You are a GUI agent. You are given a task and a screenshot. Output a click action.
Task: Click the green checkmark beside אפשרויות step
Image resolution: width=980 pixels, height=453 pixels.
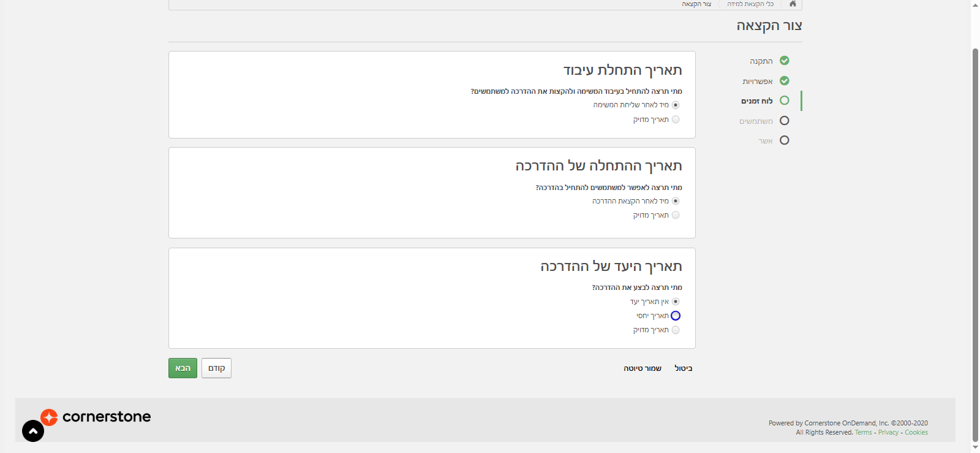(x=785, y=81)
